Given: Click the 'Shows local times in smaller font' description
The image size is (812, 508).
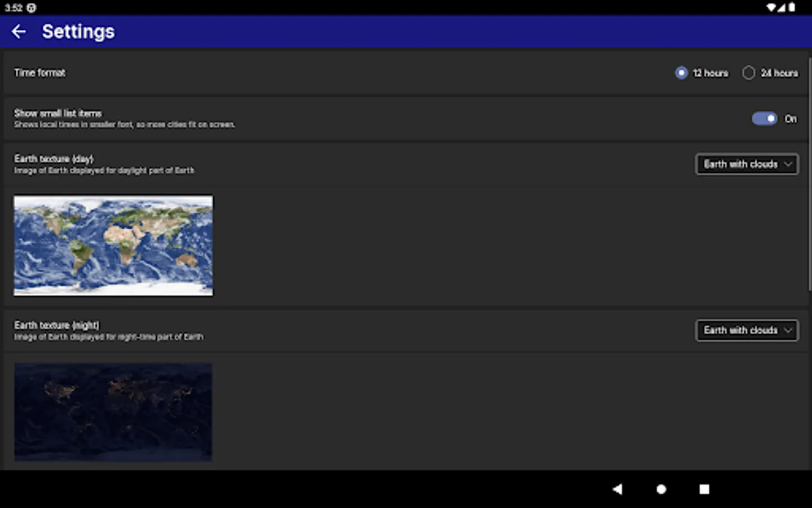Looking at the screenshot, I should tap(125, 125).
